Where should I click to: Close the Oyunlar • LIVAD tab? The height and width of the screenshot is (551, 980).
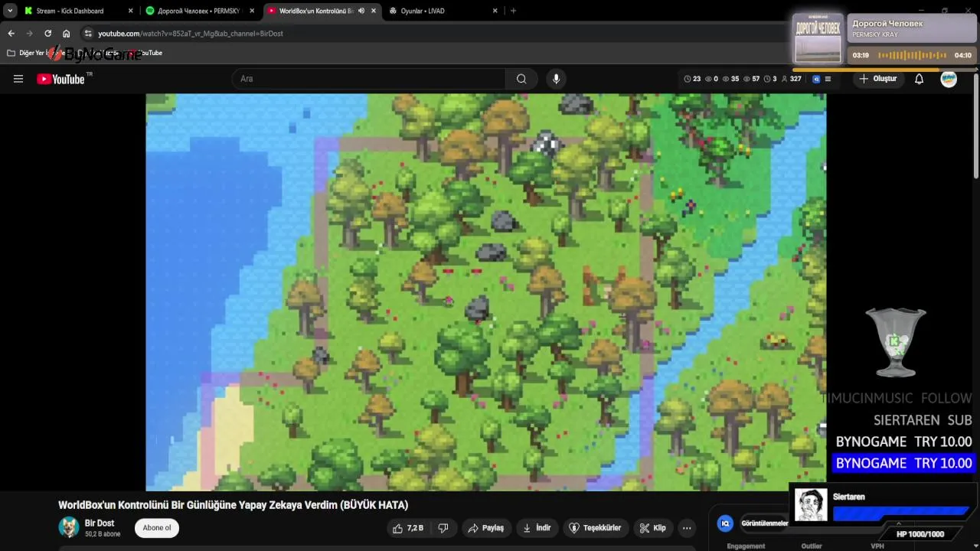point(495,11)
